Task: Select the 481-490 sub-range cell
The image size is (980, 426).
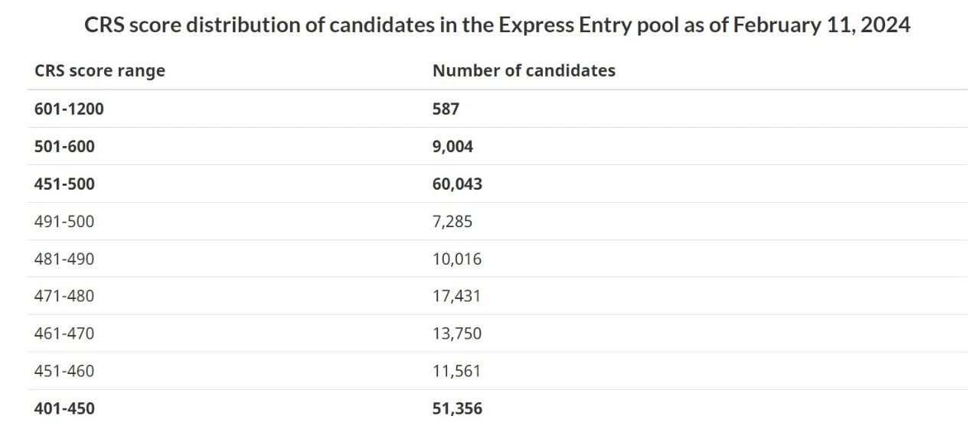Action: click(64, 259)
